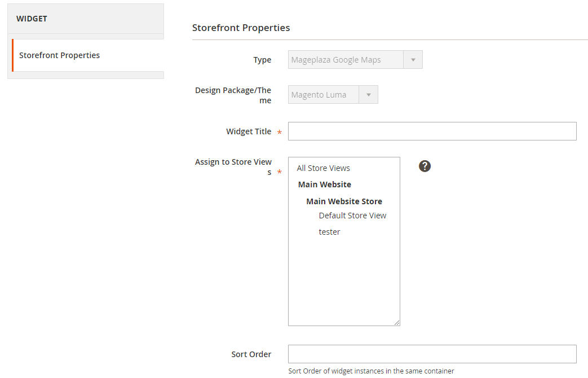Image resolution: width=588 pixels, height=378 pixels.
Task: Click the Design Theme dropdown arrow
Action: [x=369, y=95]
